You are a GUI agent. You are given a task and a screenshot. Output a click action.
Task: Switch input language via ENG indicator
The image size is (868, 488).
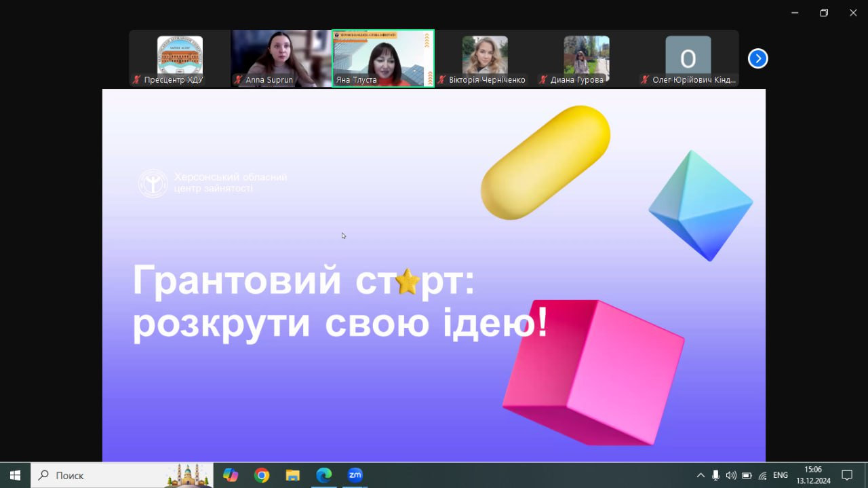pos(781,475)
